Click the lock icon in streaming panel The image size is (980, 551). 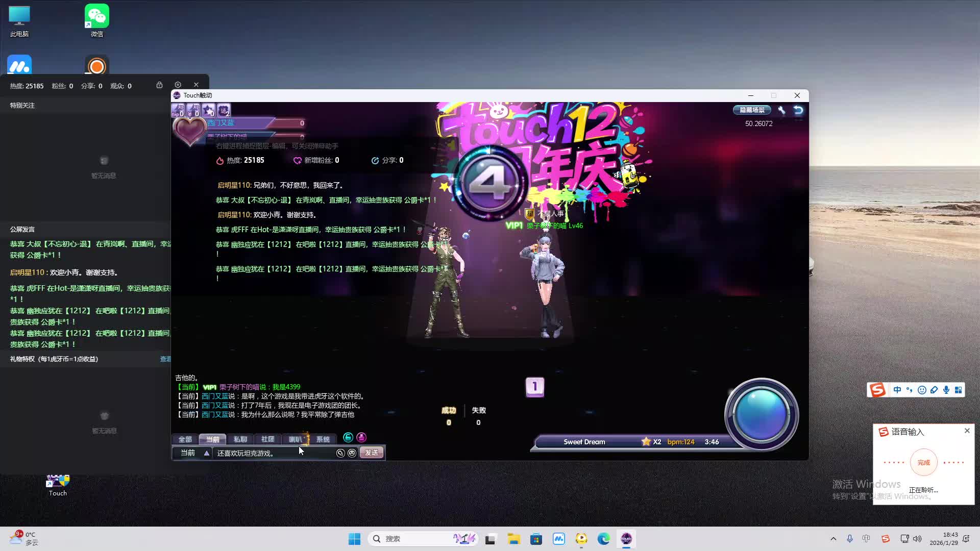[159, 85]
